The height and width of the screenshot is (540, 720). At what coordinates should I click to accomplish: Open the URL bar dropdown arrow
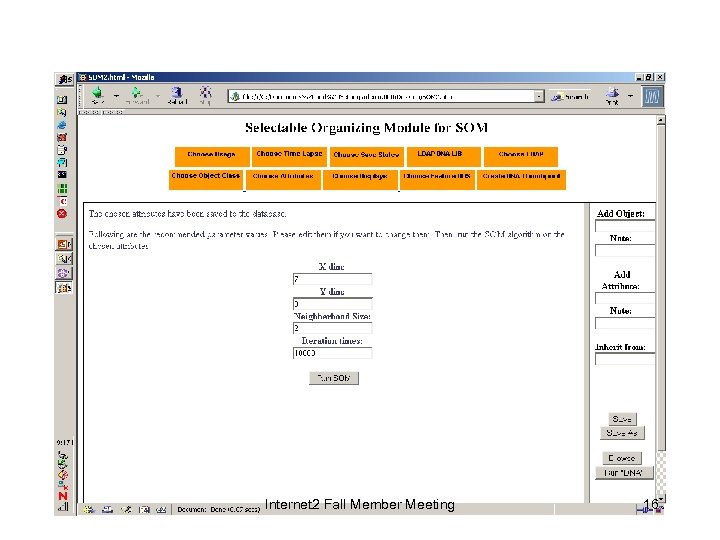pos(539,96)
